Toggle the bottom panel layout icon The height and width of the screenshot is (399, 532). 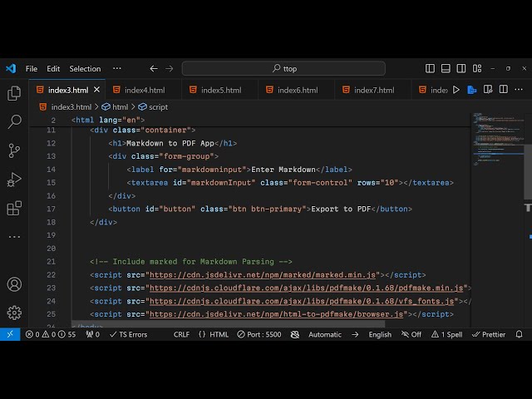click(x=448, y=69)
